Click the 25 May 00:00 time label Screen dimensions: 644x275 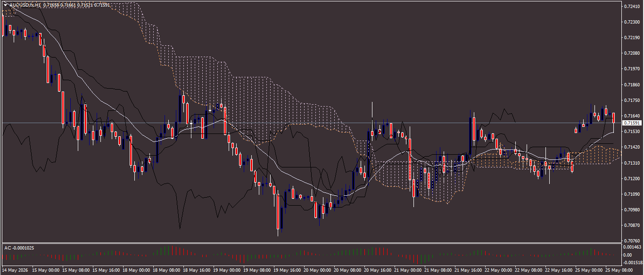click(x=589, y=271)
